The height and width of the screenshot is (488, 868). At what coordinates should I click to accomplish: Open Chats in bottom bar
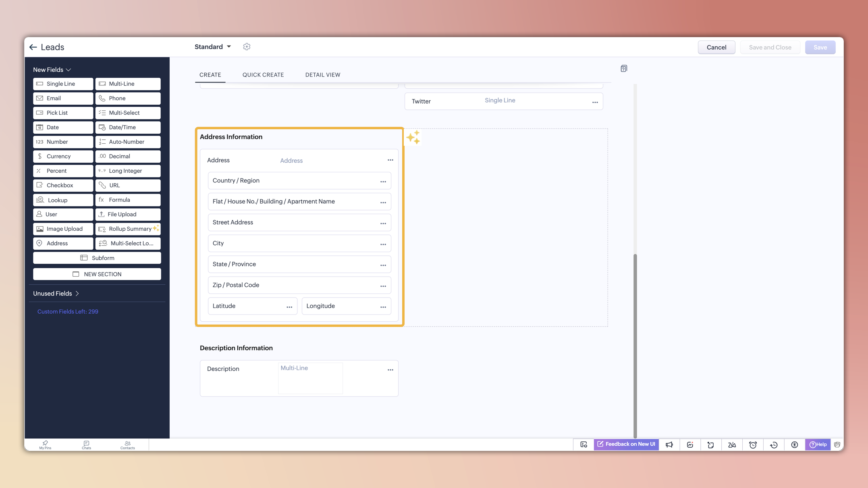[86, 445]
